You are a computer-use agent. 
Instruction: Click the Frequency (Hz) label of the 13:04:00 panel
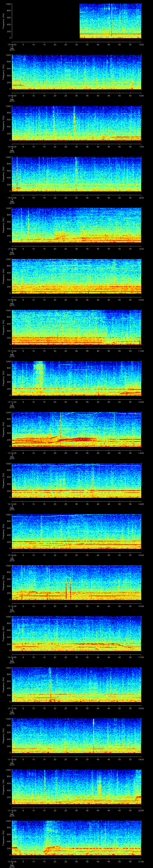point(3,21)
